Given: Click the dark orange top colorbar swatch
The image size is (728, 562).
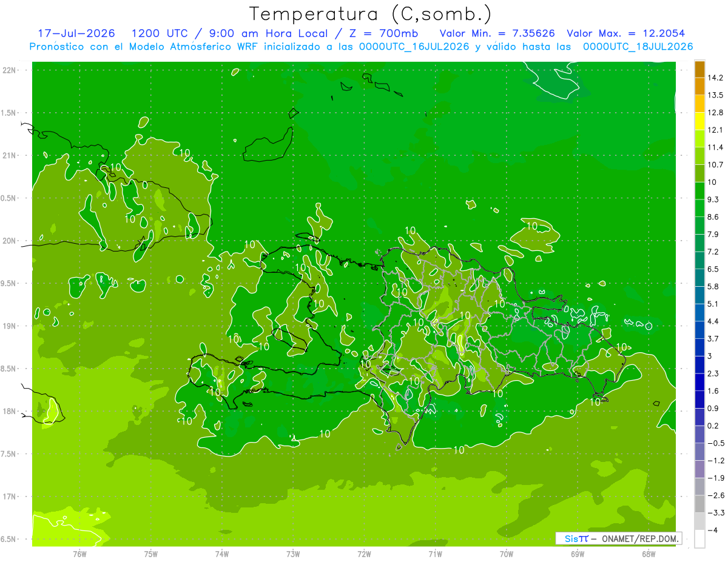Looking at the screenshot, I should [x=699, y=69].
